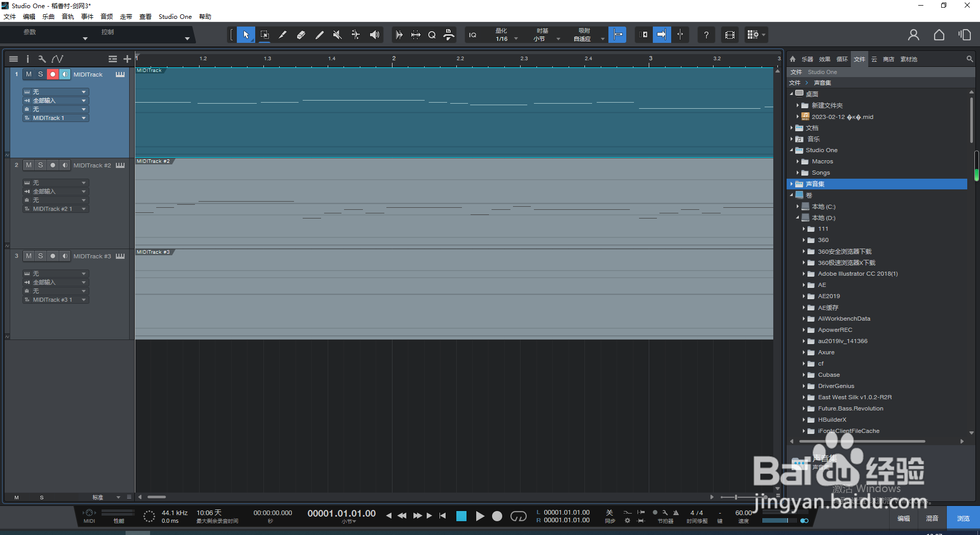Screen dimensions: 980x535
Task: Click the IQ quantize button
Action: [x=473, y=35]
